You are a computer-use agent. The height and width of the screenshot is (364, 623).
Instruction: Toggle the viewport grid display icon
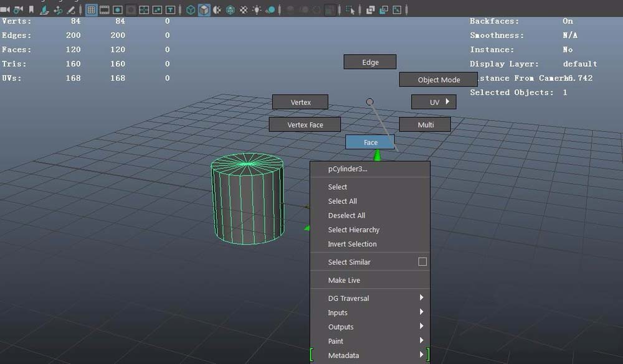[91, 10]
